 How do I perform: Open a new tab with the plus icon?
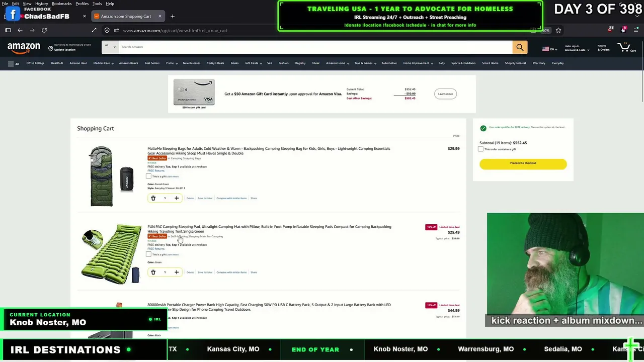tap(172, 17)
